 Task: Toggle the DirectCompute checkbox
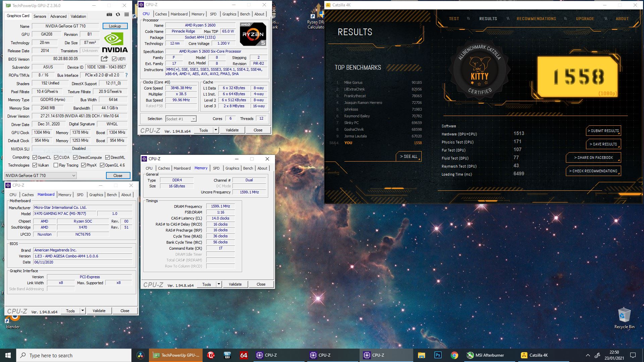point(75,158)
